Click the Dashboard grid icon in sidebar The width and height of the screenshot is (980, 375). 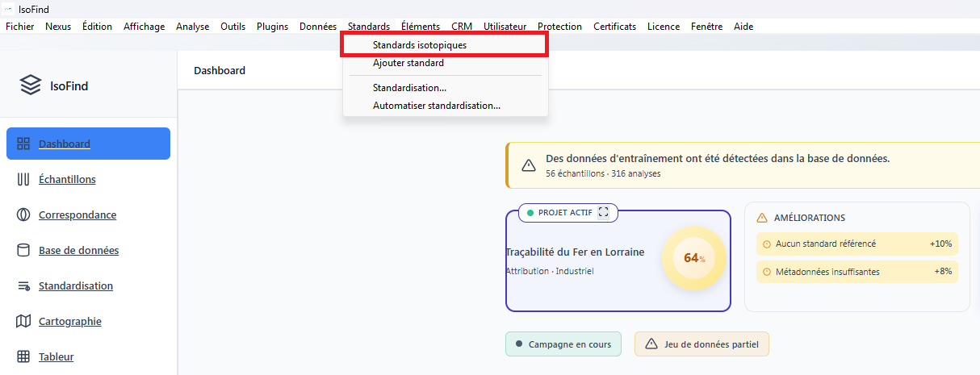click(x=23, y=144)
